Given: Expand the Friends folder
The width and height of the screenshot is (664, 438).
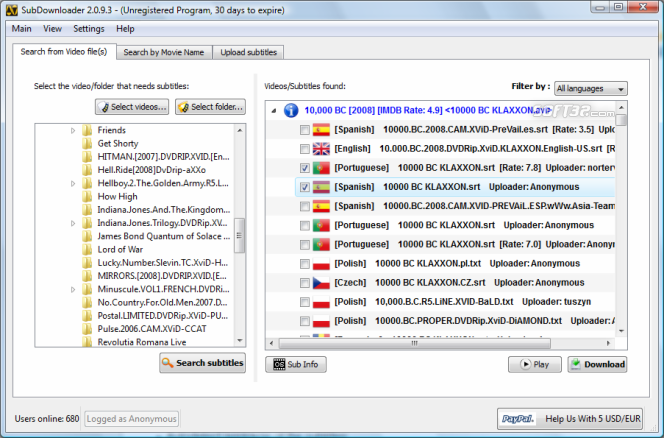Looking at the screenshot, I should (73, 130).
